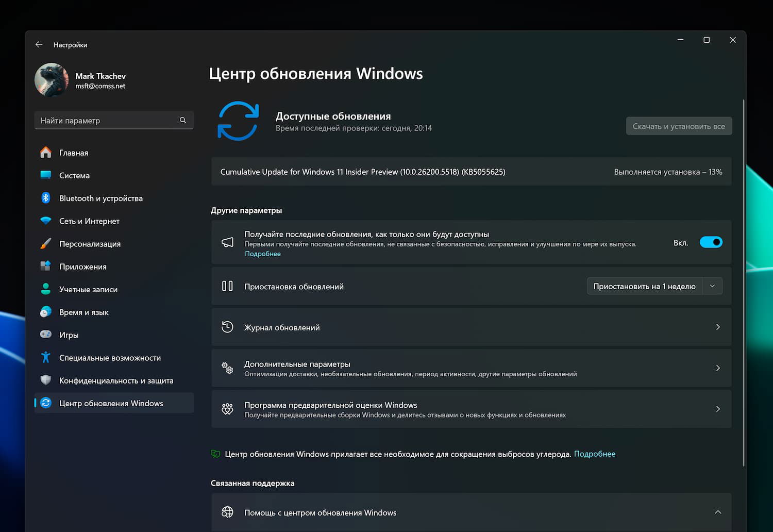Image resolution: width=773 pixels, height=532 pixels.
Task: Click the large blue sync arrows icon
Action: (x=238, y=121)
